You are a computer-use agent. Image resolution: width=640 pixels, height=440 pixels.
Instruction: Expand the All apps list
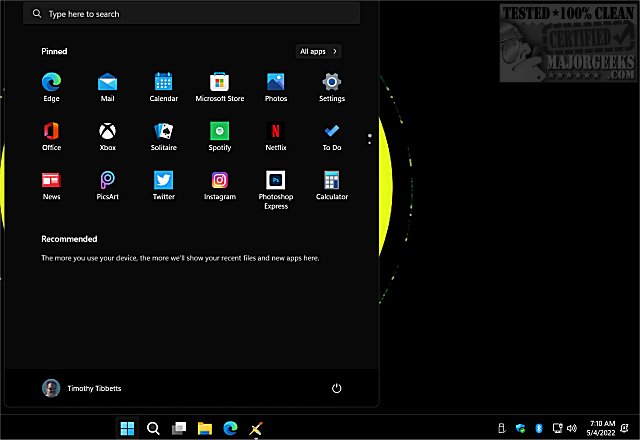[x=319, y=51]
